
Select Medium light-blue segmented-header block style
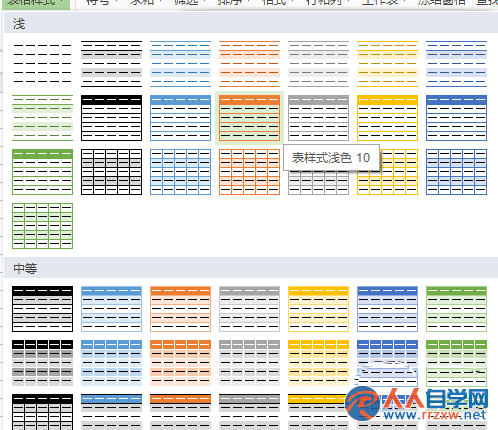tap(111, 363)
